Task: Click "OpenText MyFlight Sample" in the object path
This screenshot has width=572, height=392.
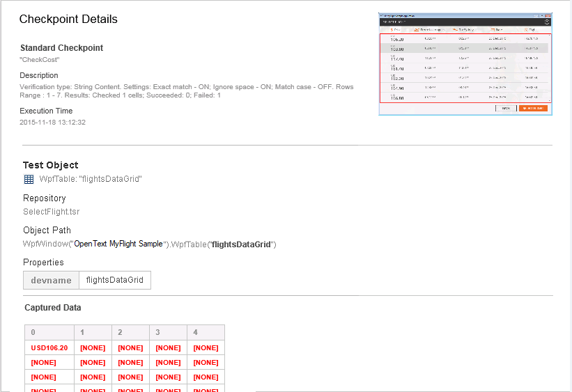Action: click(x=118, y=244)
